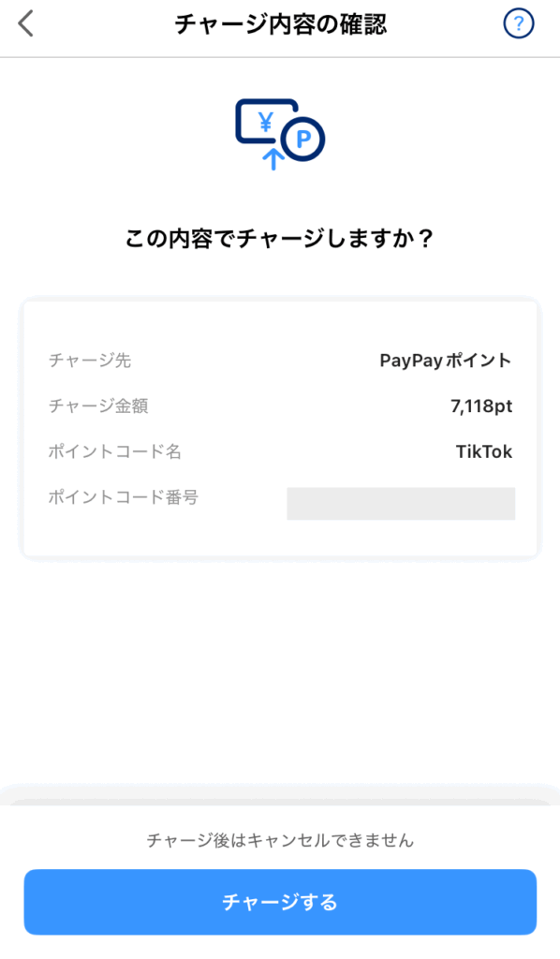Click the チャージする button
This screenshot has width=560, height=959.
coord(280,902)
